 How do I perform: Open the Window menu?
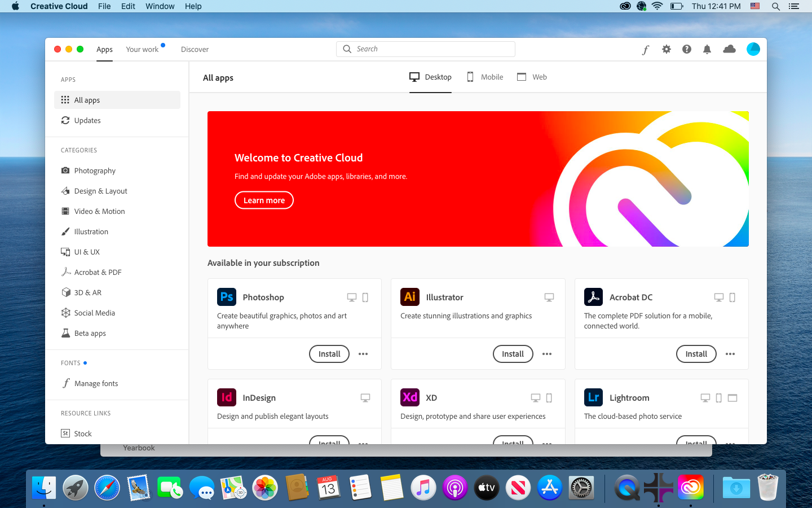tap(160, 6)
